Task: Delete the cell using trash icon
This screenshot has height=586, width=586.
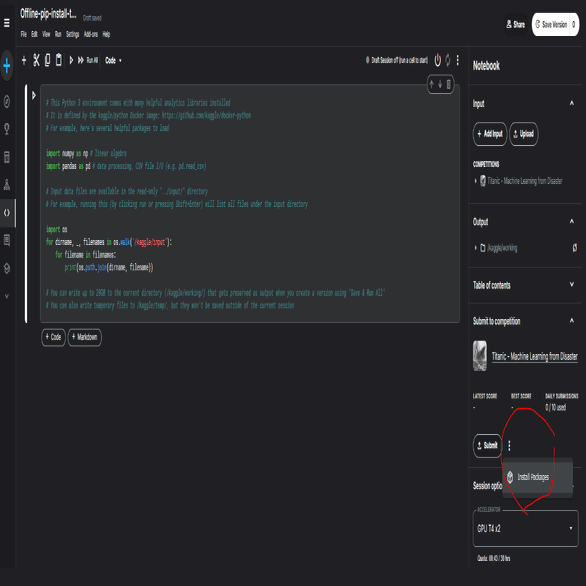Action: (x=449, y=84)
